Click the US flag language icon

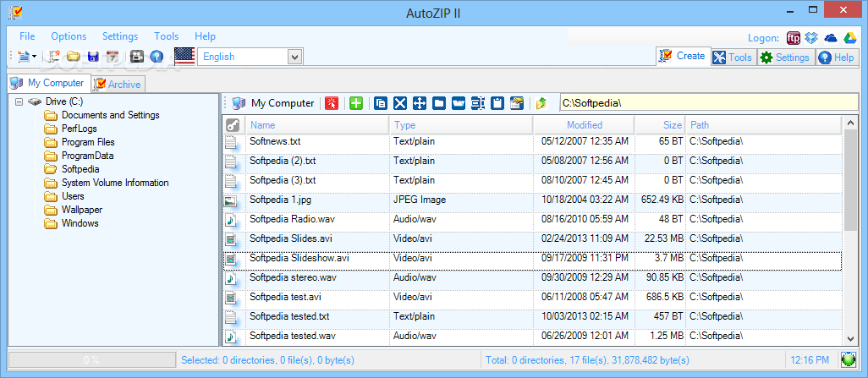click(x=184, y=57)
